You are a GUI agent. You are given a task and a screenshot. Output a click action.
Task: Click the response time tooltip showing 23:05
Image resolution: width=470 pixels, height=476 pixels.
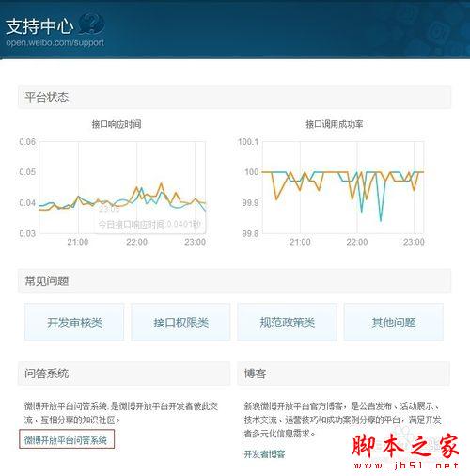(149, 217)
